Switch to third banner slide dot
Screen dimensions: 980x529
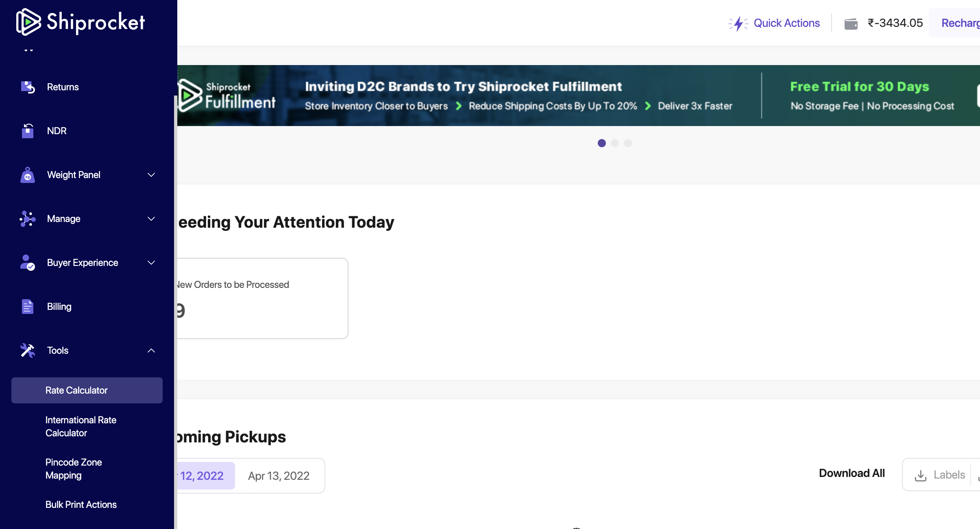[x=628, y=143]
